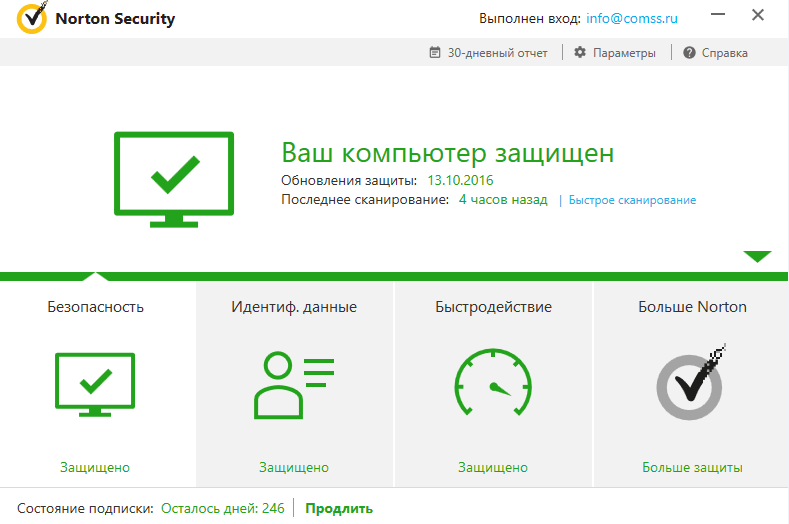Click Защищено under Безопасность
789x524 pixels.
(x=95, y=467)
